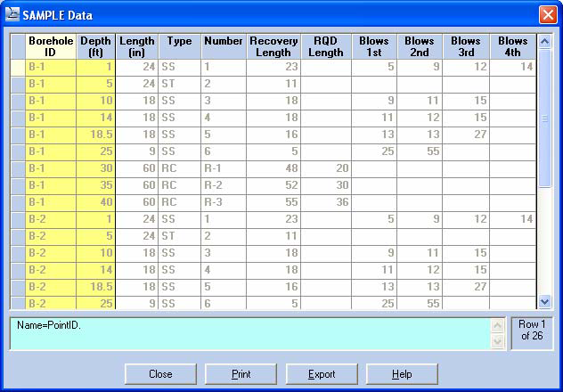Screen dimensions: 563x392
Task: Click the Depth (ft) column header
Action: click(95, 46)
